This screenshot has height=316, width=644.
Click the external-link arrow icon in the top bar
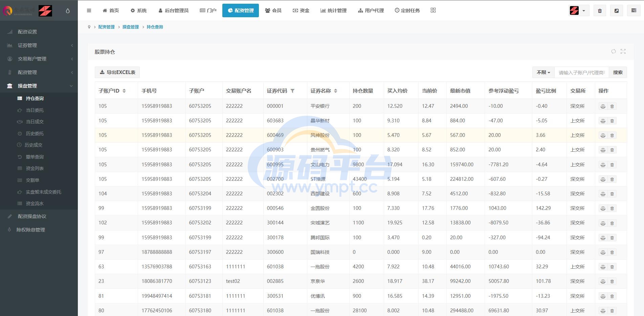(617, 10)
